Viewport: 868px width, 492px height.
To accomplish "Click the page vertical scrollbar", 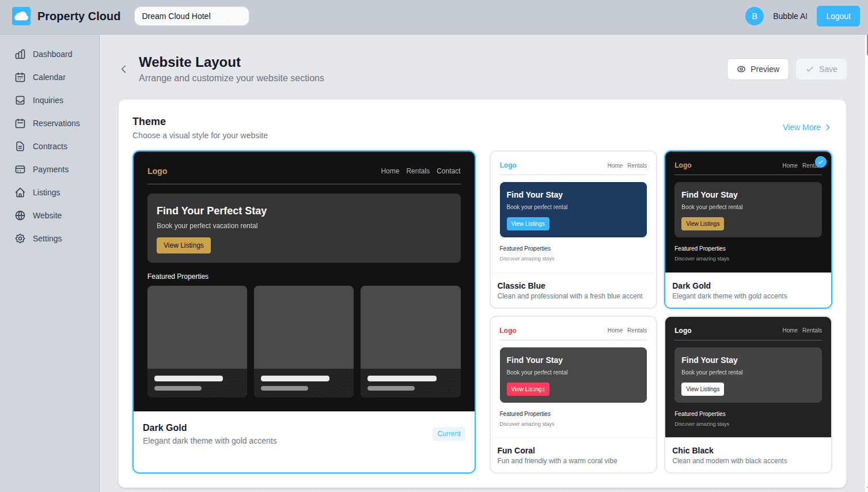I will tap(866, 45).
